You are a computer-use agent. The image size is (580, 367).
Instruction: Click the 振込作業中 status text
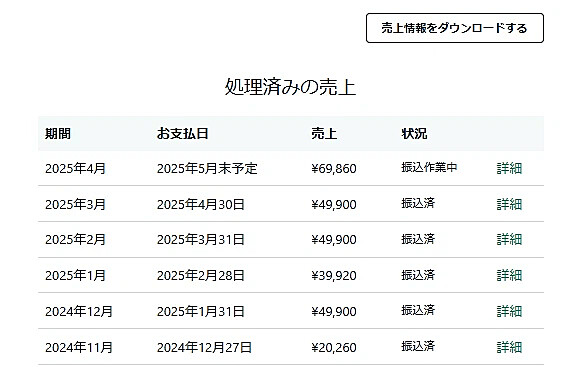(x=429, y=168)
